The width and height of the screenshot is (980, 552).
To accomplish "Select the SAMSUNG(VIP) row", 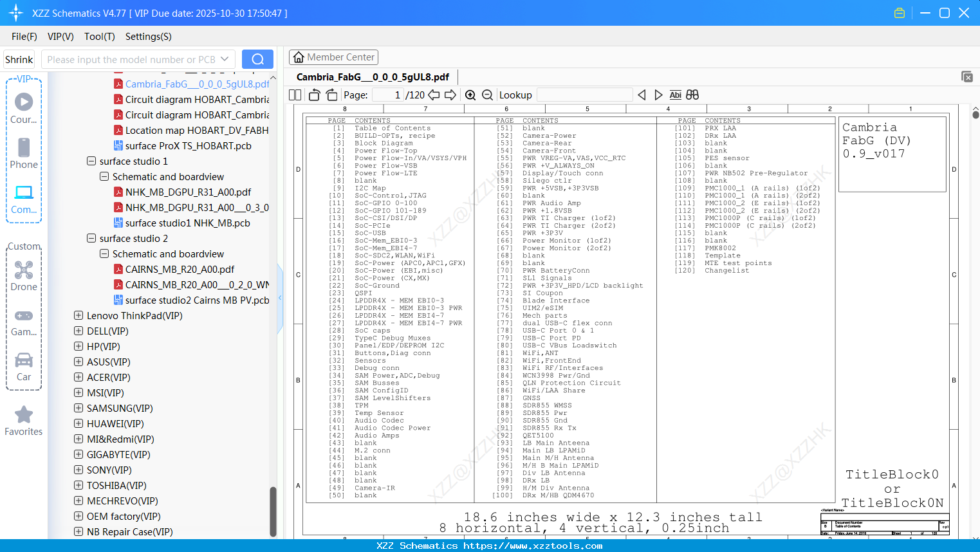I will (x=120, y=408).
